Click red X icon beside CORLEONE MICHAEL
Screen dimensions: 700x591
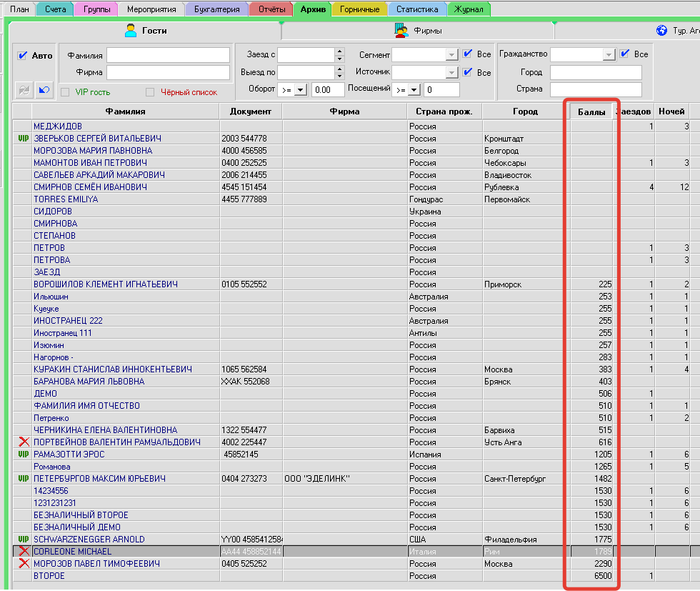24,552
